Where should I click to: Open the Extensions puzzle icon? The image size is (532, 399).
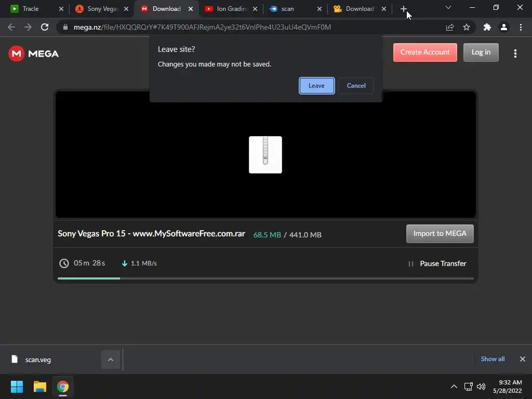(487, 27)
